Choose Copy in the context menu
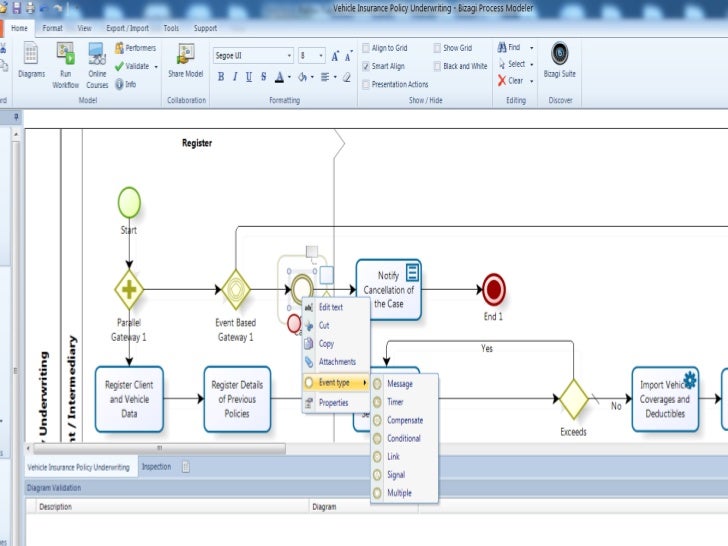 (336, 344)
